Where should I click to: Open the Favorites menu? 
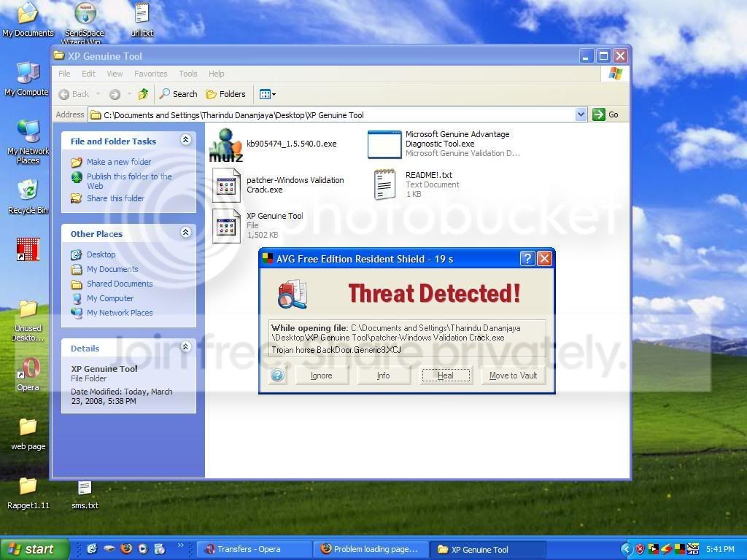(150, 74)
